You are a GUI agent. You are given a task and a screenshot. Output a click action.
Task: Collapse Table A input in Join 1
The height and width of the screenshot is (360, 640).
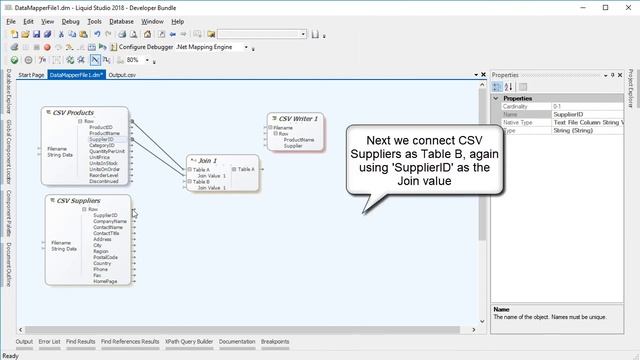click(189, 169)
